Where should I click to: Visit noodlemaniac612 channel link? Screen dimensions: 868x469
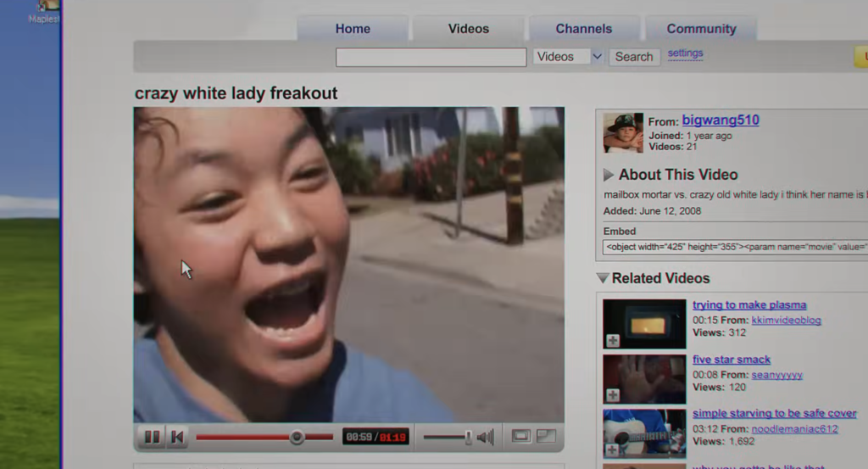click(x=794, y=429)
